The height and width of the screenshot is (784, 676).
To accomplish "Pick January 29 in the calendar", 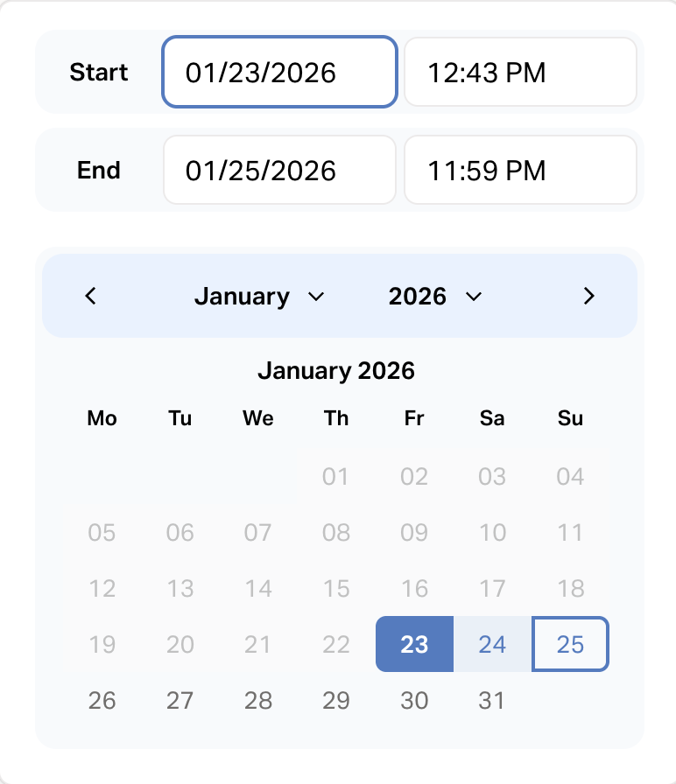I will point(336,701).
